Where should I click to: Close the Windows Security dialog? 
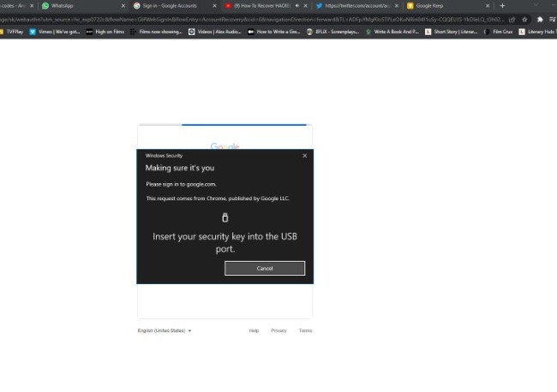[x=304, y=156]
